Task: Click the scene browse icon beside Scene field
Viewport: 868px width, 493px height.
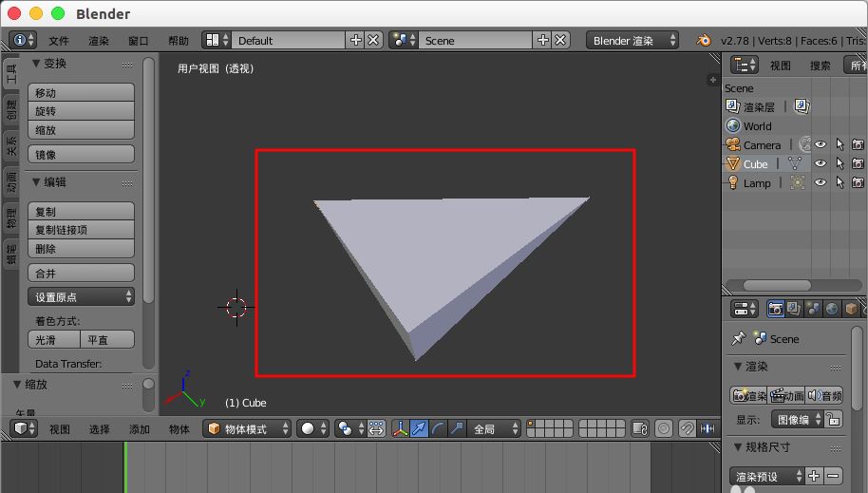Action: (404, 40)
